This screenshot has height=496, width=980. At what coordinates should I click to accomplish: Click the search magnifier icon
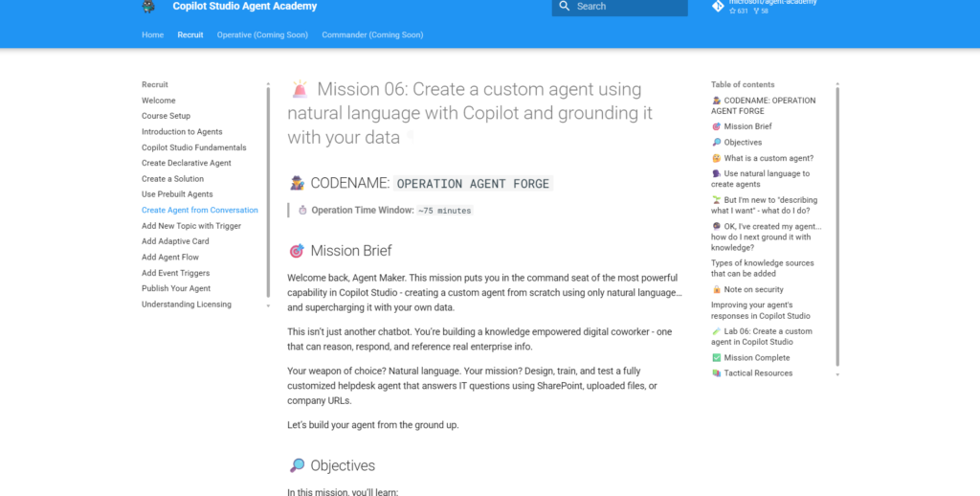[565, 7]
